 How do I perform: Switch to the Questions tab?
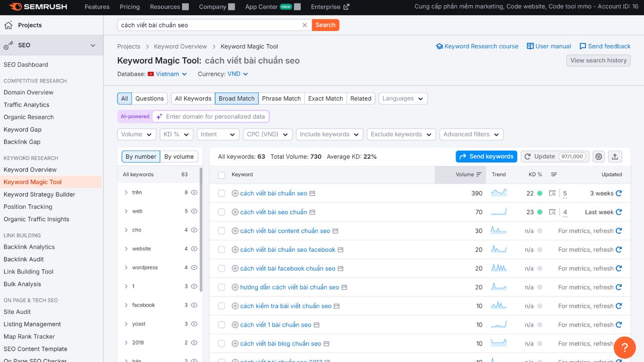(x=149, y=98)
